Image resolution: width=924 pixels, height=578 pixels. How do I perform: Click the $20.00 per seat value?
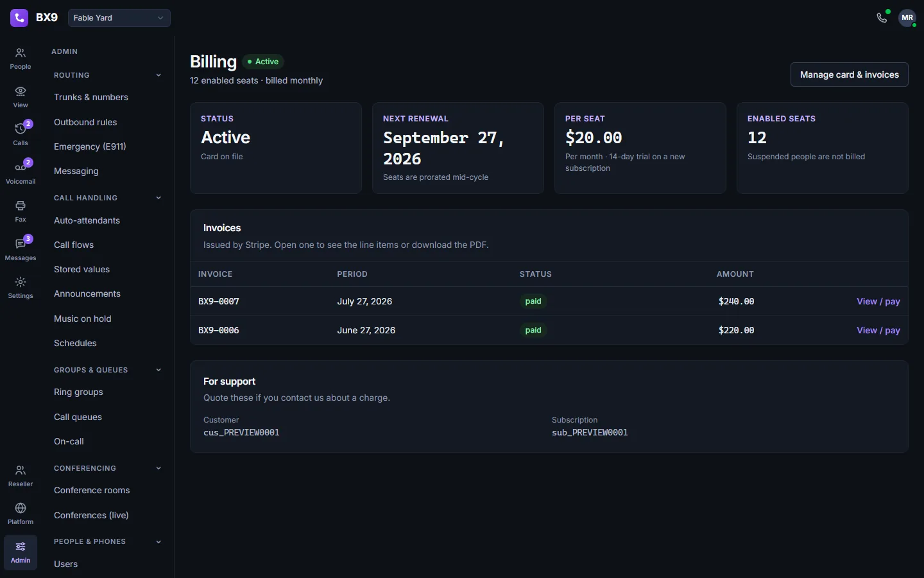594,137
